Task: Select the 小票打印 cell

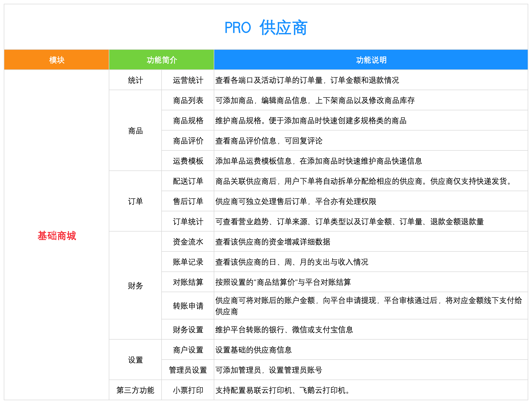Action: tap(188, 390)
